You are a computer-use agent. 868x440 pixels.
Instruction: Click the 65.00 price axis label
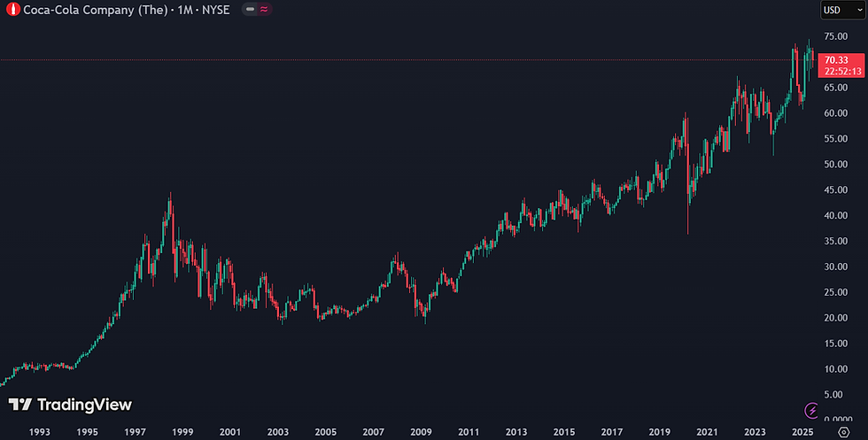pos(836,88)
